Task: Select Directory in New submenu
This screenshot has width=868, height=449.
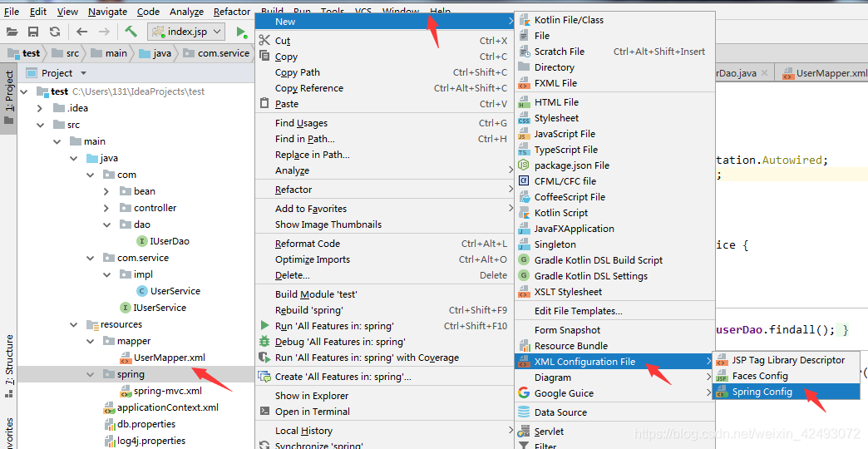Action: point(614,67)
